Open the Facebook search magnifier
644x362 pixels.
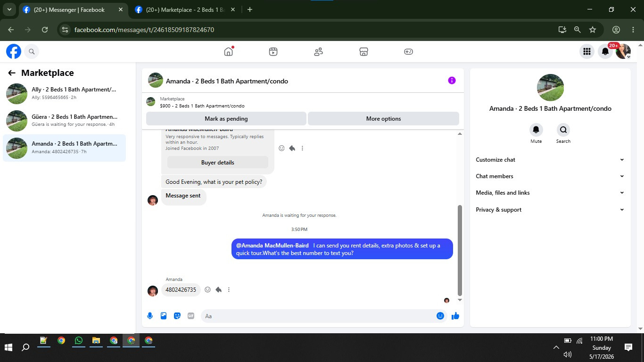(x=32, y=51)
